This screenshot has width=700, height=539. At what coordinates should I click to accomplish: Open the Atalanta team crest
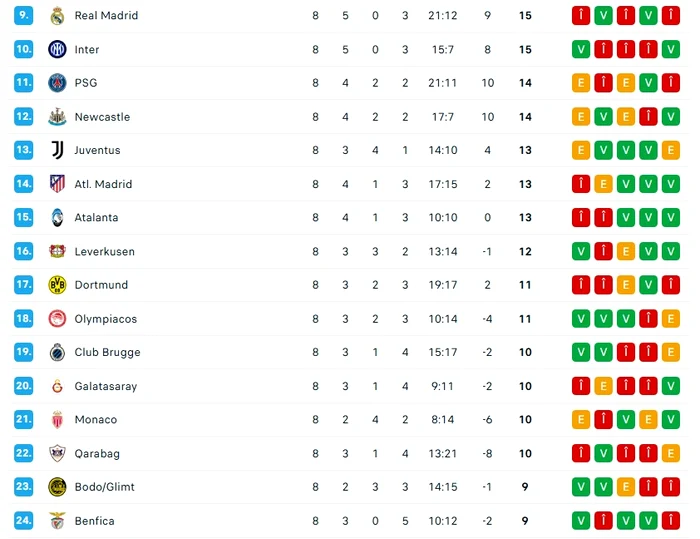click(57, 217)
